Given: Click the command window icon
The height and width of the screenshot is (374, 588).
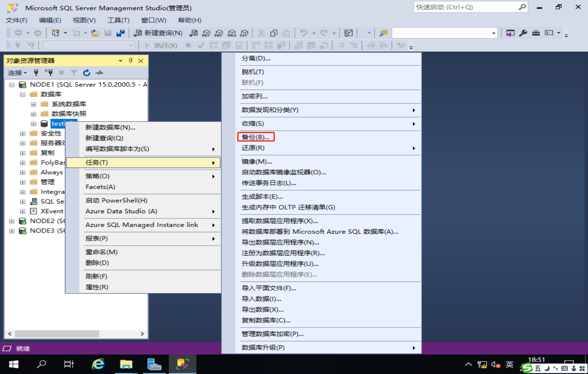Looking at the screenshot, I should pos(549,33).
